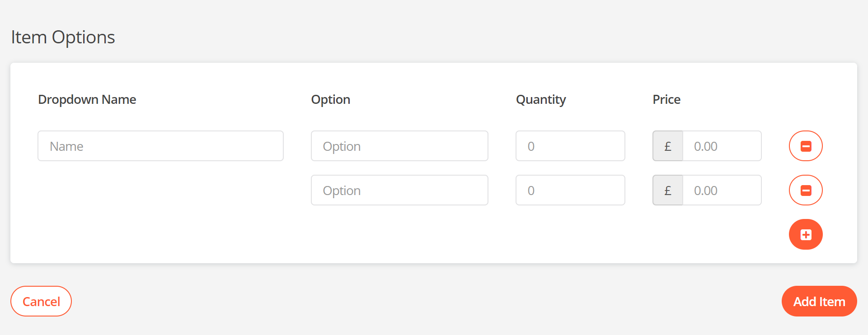Click the Price column header label
The width and height of the screenshot is (868, 335).
click(x=666, y=99)
